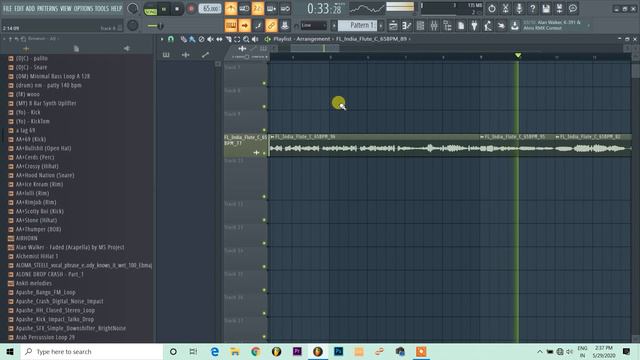Open the question mark help icon
This screenshot has height=360, width=640.
click(532, 8)
